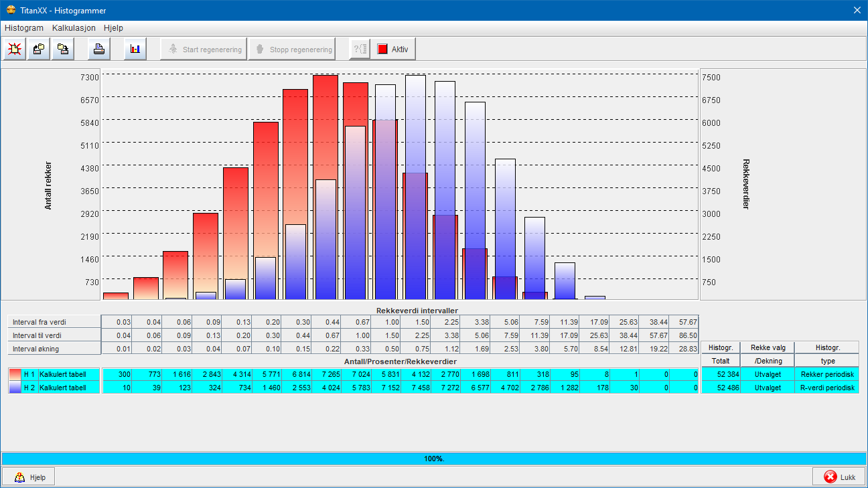This screenshot has width=868, height=488.
Task: Click the bar chart toolbar icon
Action: pos(135,49)
